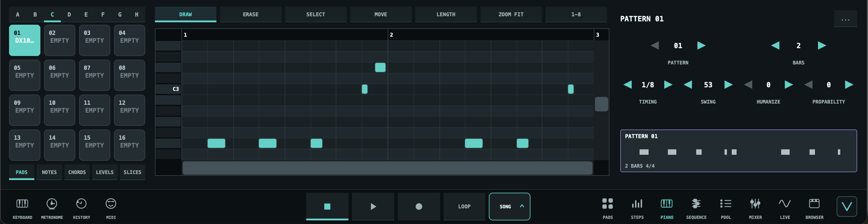Select pad bank D tab

pos(69,14)
